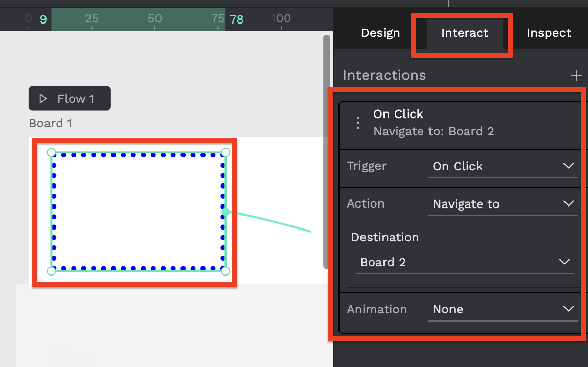Switch to the Inspect tab

point(549,33)
